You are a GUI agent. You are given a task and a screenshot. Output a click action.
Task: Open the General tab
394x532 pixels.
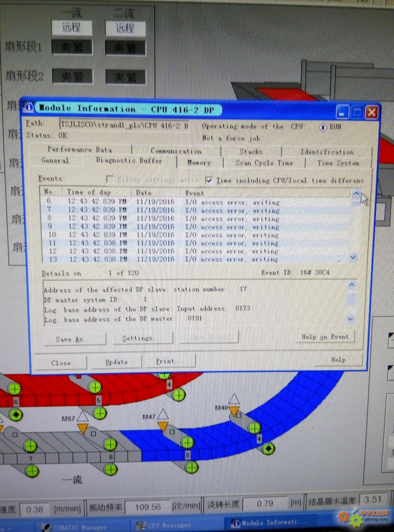(x=55, y=160)
